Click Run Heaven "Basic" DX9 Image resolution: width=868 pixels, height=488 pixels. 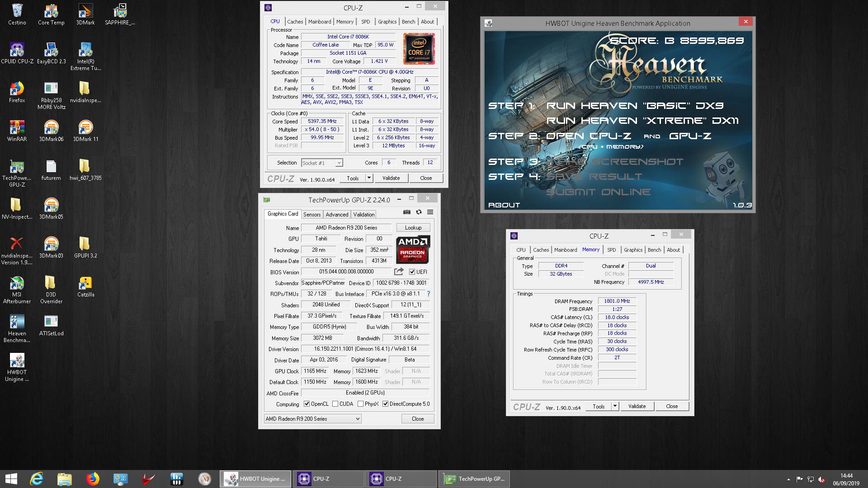tap(635, 106)
